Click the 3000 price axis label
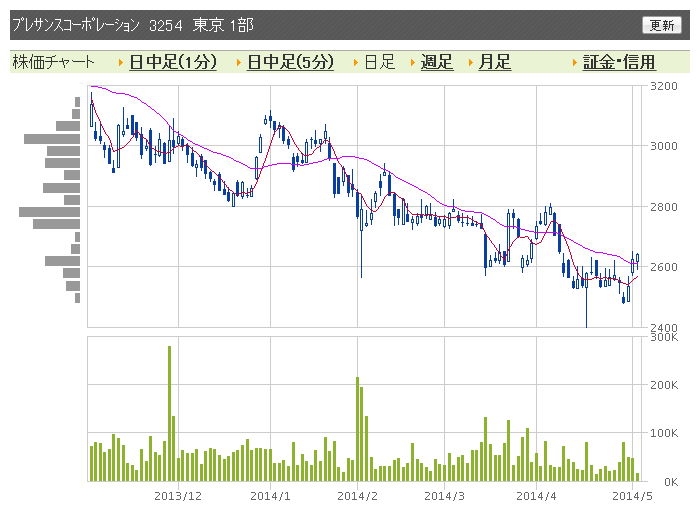 click(x=664, y=146)
